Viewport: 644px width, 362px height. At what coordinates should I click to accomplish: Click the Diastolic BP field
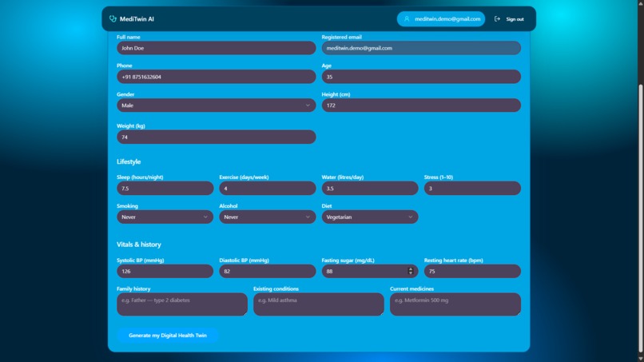click(268, 271)
